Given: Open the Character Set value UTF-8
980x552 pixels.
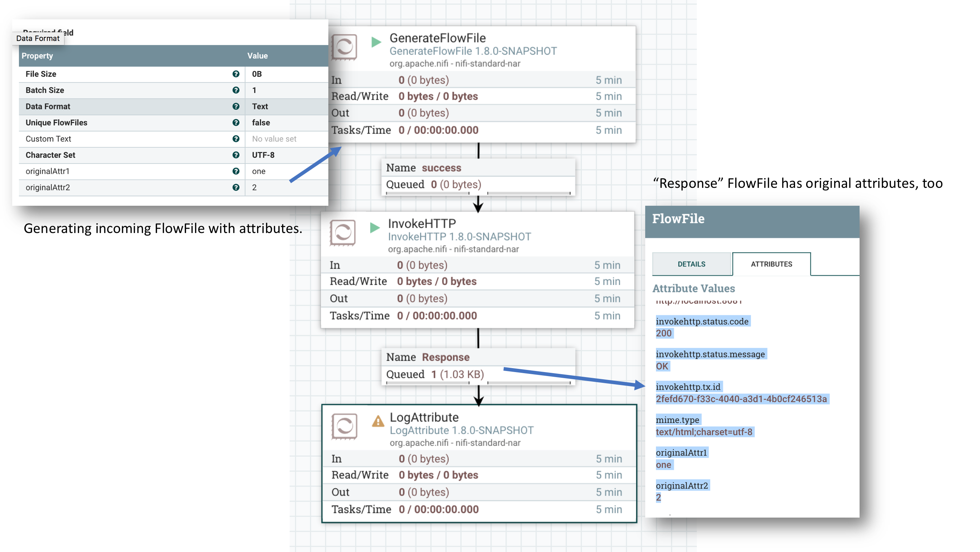Looking at the screenshot, I should tap(263, 155).
